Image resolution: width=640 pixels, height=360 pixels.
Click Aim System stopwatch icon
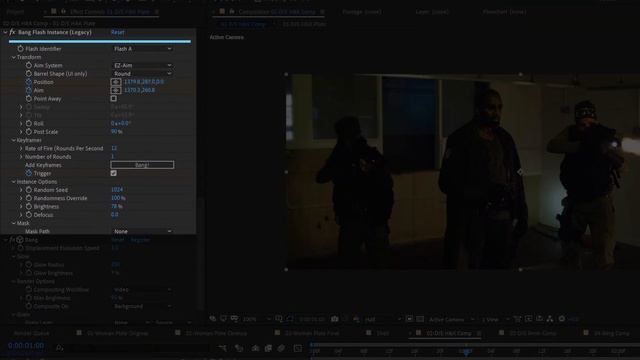coord(29,65)
